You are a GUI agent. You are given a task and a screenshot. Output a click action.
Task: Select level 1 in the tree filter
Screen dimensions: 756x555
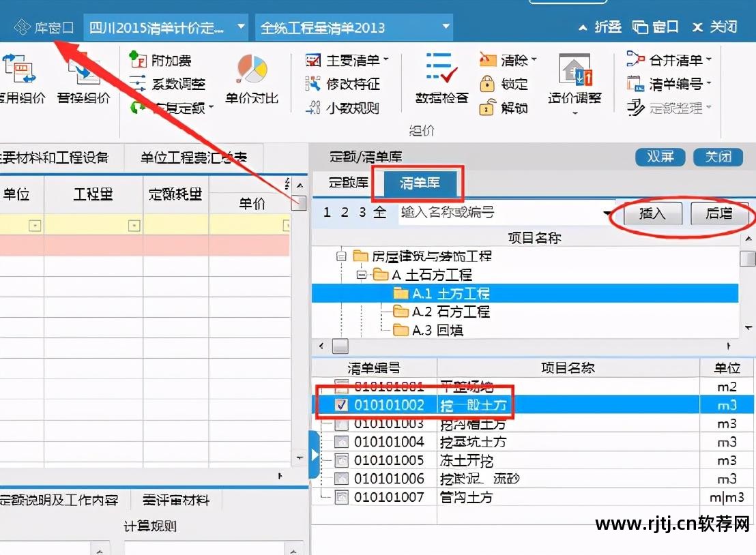point(327,212)
